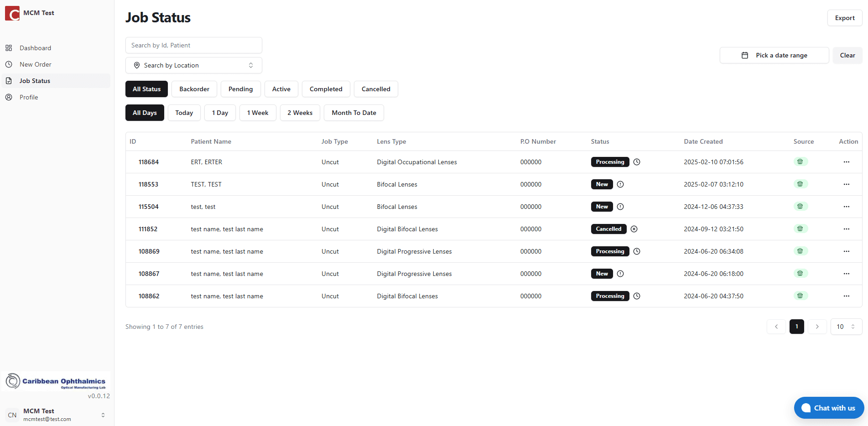Screen dimensions: 868x426
Task: Click the calendar icon in Pick a date range
Action: coord(744,55)
